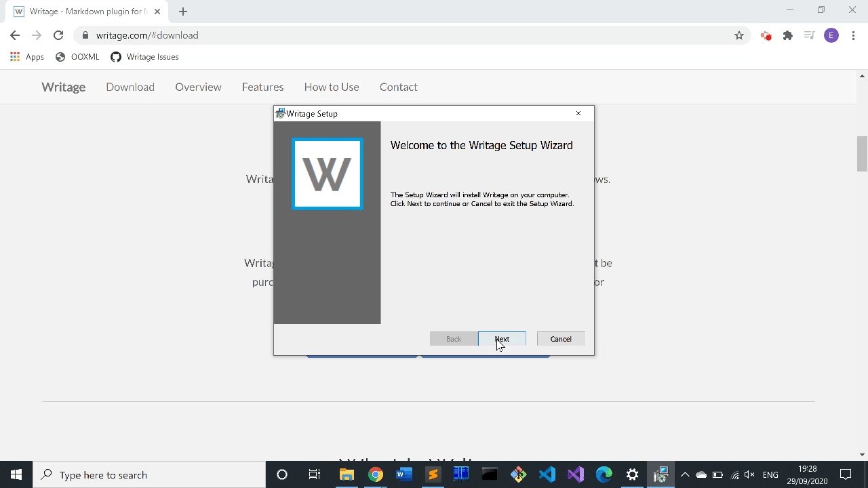Open Word from the taskbar
868x488 pixels.
[404, 474]
